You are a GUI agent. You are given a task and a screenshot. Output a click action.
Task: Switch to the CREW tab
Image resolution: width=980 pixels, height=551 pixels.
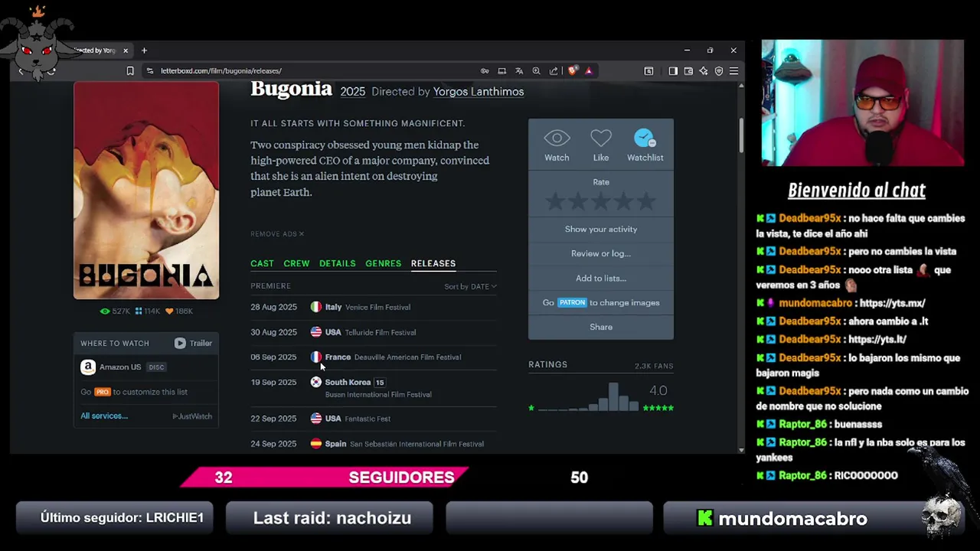(296, 263)
